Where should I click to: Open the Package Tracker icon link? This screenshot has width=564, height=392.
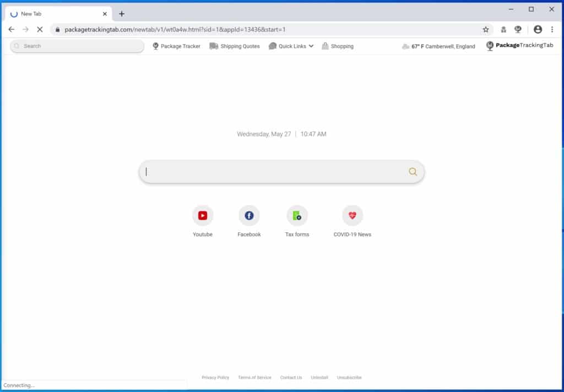pyautogui.click(x=156, y=46)
